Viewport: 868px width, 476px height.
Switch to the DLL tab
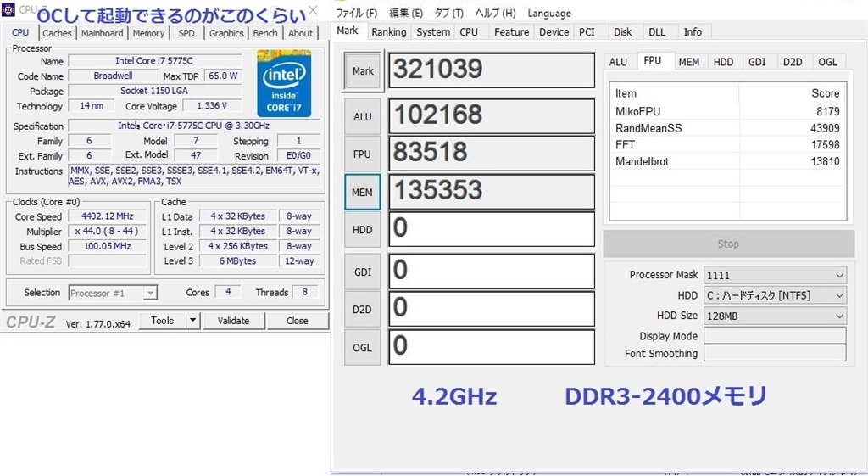(x=657, y=32)
